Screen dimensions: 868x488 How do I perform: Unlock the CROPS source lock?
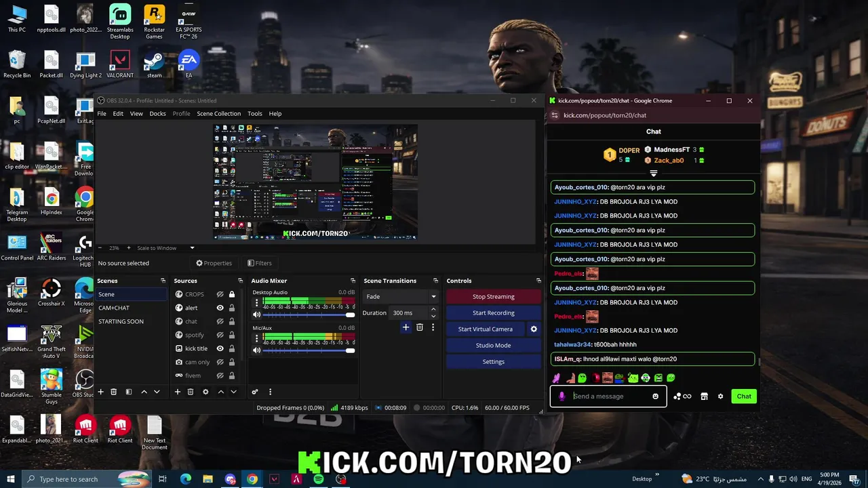(232, 294)
